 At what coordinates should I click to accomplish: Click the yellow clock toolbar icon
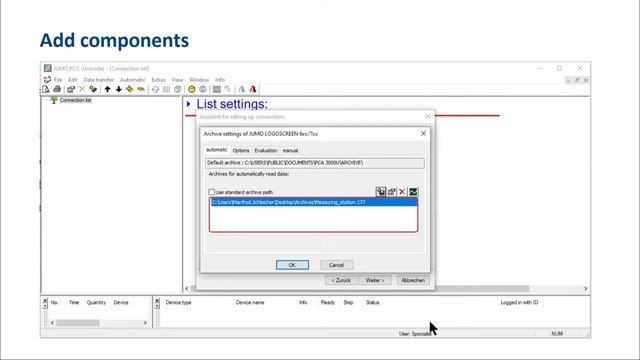tap(191, 89)
